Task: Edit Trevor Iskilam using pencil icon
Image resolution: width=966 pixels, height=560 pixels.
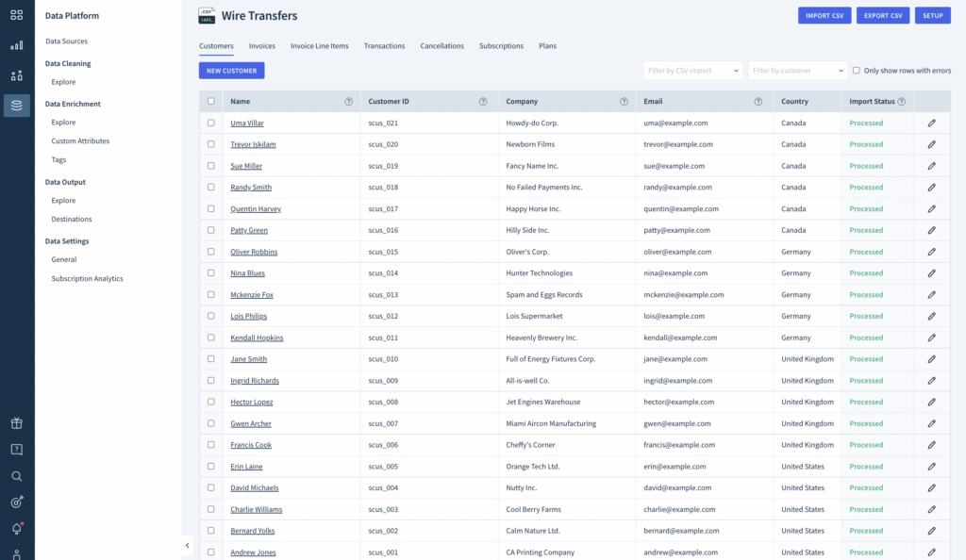Action: [x=931, y=144]
